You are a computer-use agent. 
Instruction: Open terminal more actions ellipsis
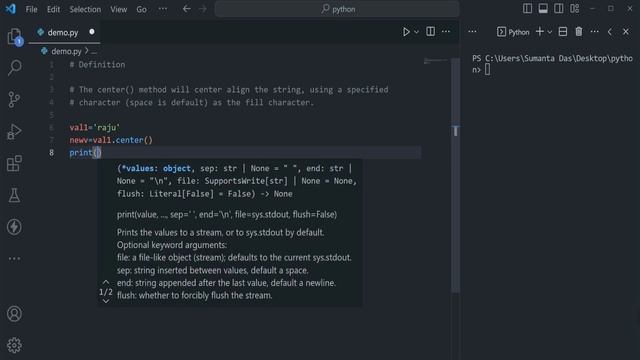click(x=595, y=31)
